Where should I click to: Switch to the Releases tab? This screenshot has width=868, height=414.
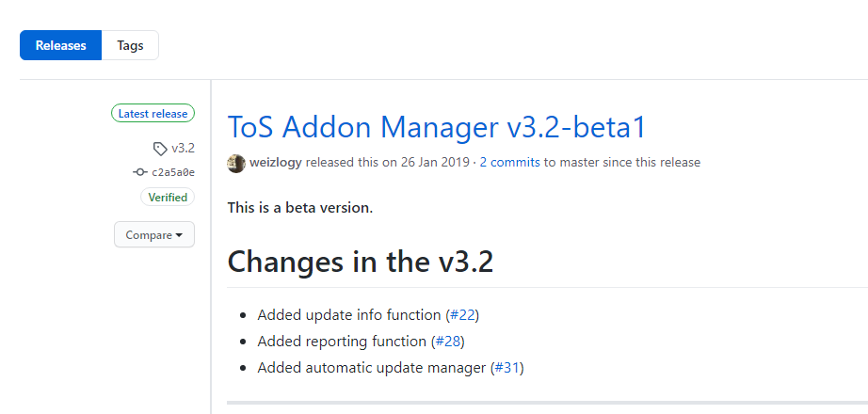click(60, 45)
